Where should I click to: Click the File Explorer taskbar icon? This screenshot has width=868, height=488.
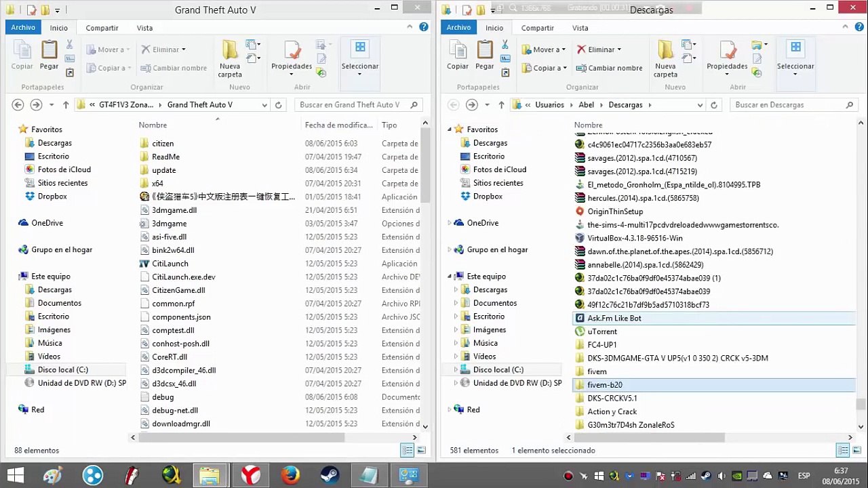(x=210, y=475)
